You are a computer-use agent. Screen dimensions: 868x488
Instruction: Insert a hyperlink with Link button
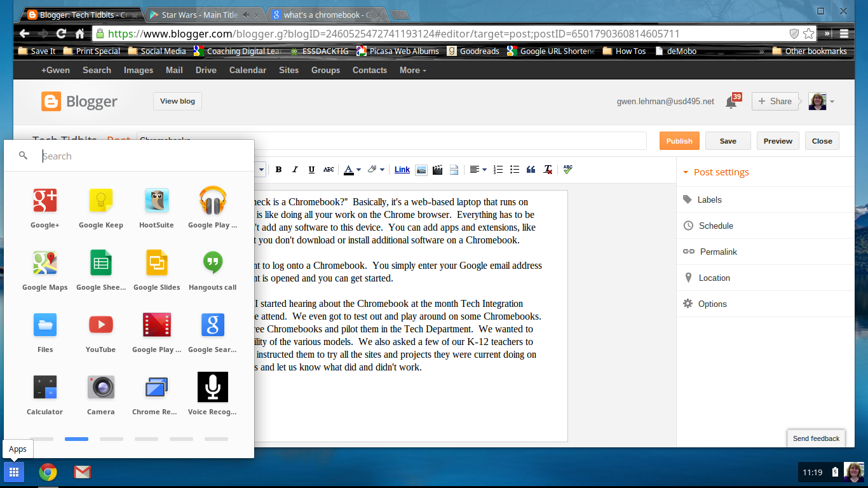(x=402, y=170)
